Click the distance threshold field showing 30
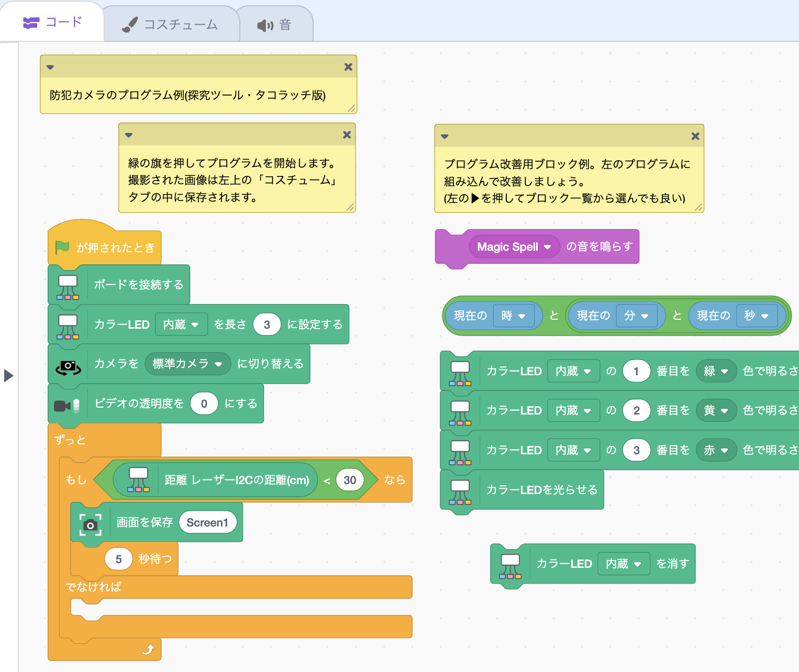 point(350,480)
